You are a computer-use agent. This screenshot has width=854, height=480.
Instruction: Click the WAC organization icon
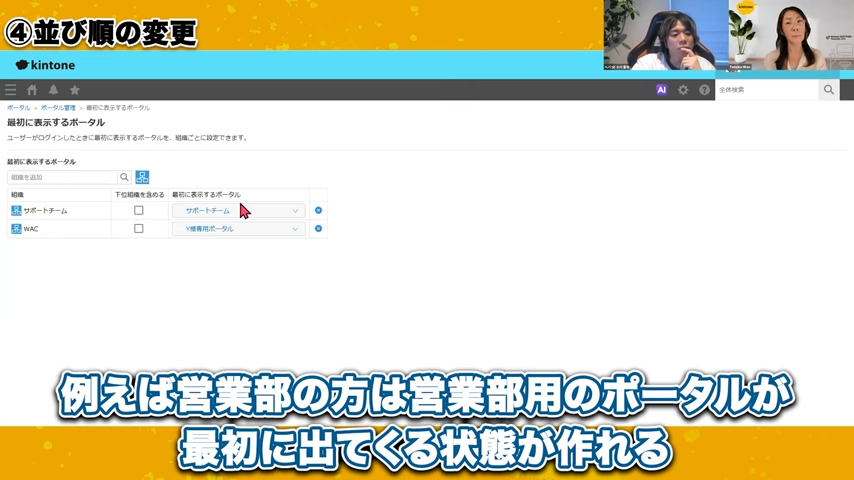tap(16, 229)
